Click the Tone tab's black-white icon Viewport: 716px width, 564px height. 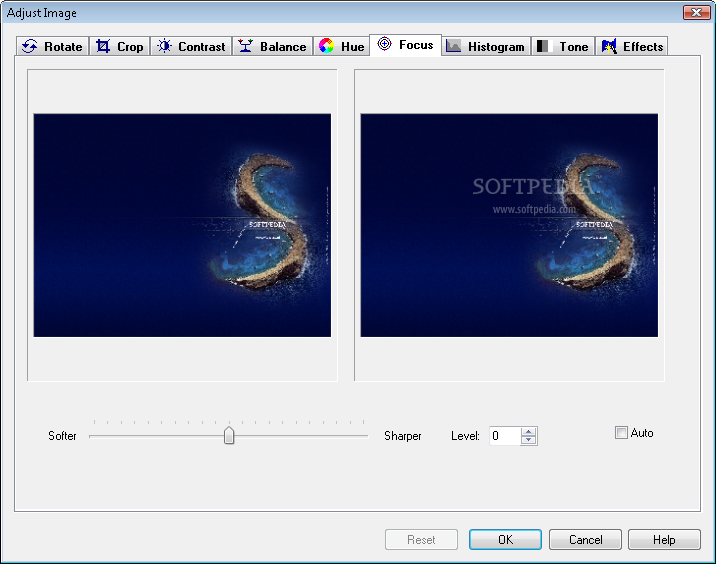tap(542, 46)
